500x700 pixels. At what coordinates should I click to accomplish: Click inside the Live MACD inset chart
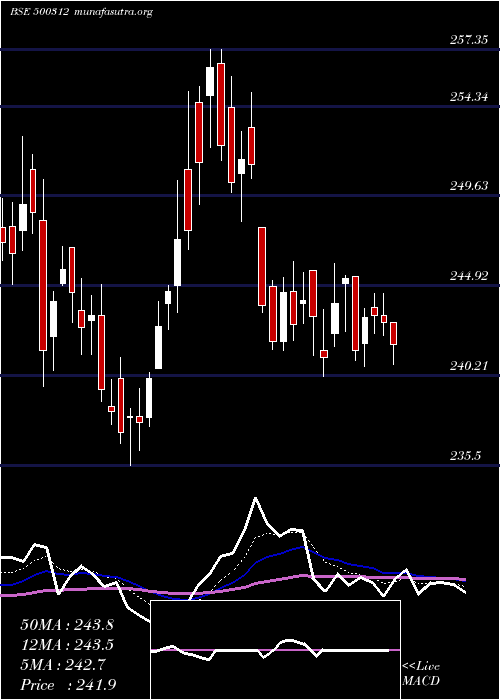coord(275,650)
